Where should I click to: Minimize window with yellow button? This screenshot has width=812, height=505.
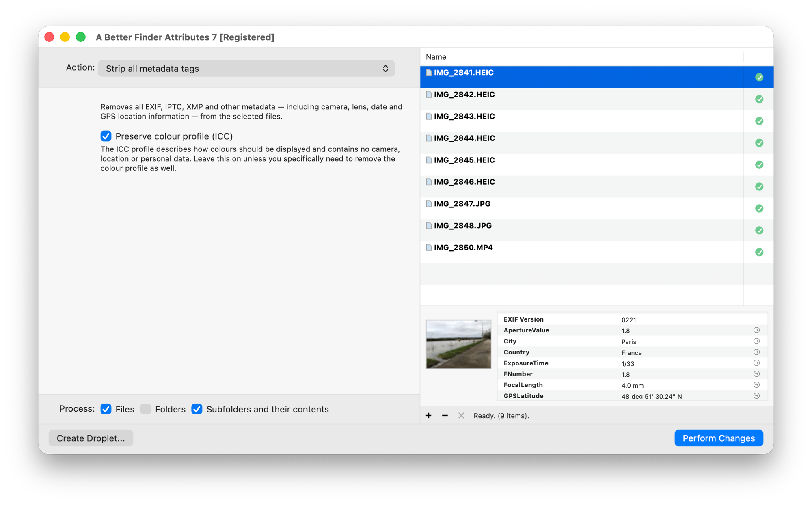click(65, 37)
